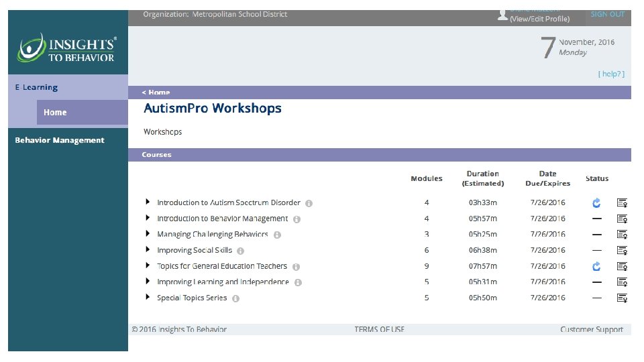Click Organization: Metropolitan School District text

coord(215,14)
